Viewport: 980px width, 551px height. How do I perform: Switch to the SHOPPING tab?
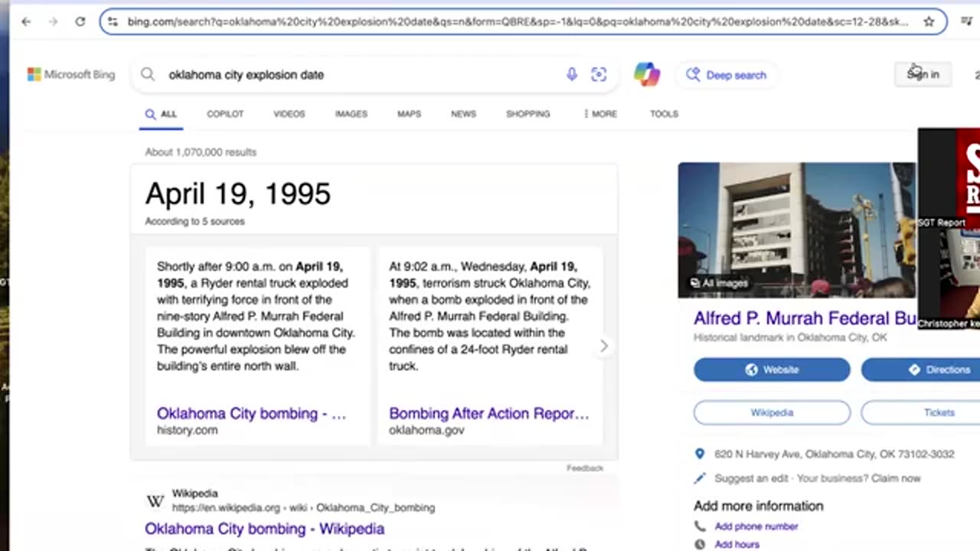coord(528,114)
